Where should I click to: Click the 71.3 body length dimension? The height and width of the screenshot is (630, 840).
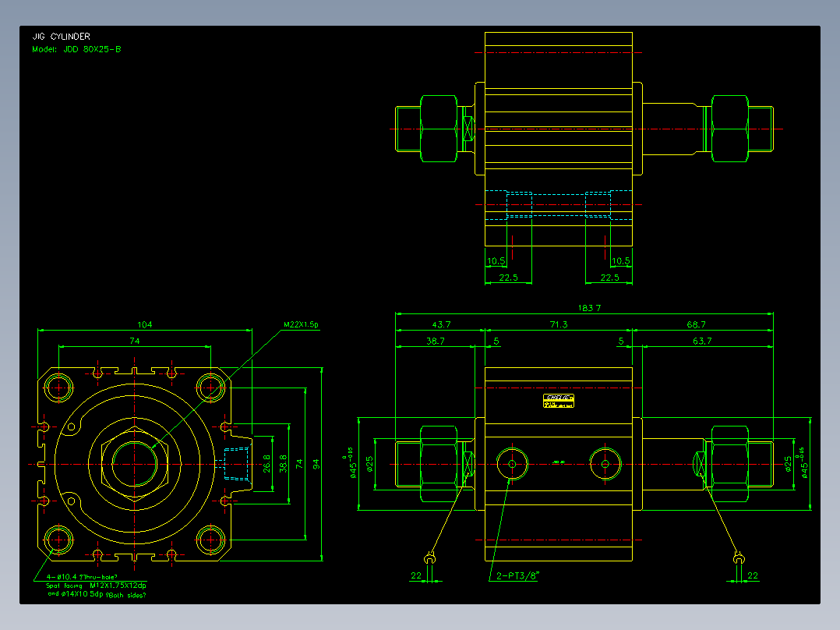pyautogui.click(x=558, y=324)
